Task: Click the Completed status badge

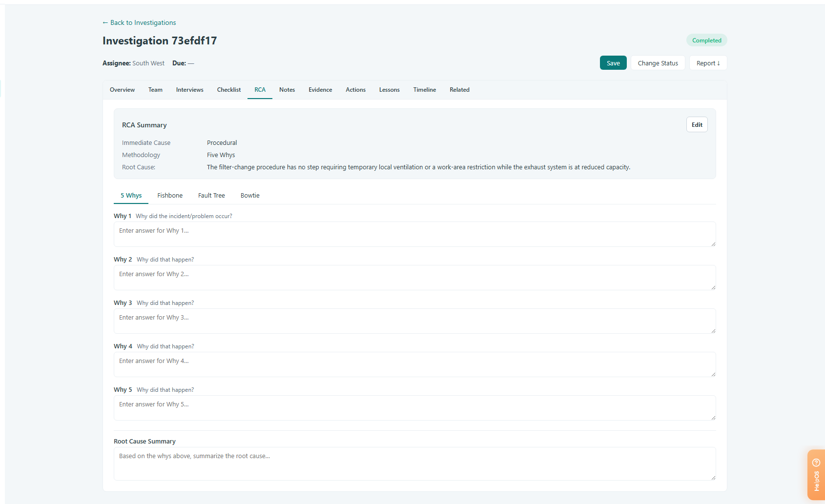Action: click(x=706, y=40)
